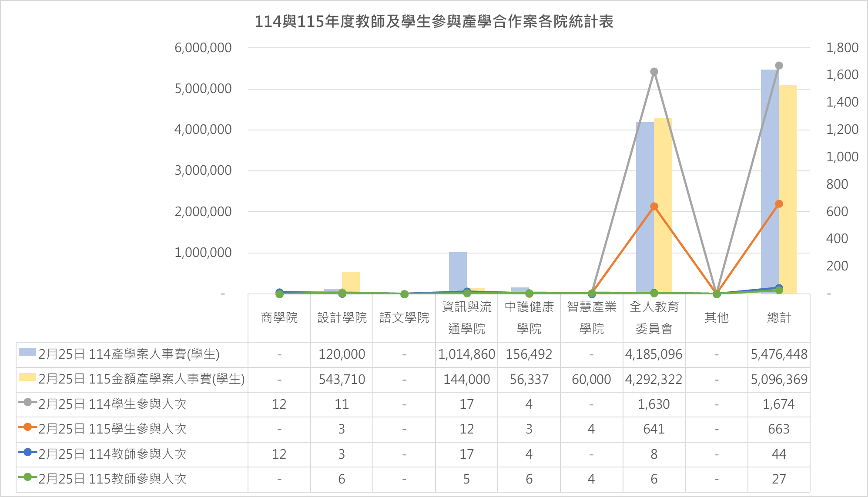Screen dimensions: 868x497
Task: Click the chart title text
Action: [434, 21]
